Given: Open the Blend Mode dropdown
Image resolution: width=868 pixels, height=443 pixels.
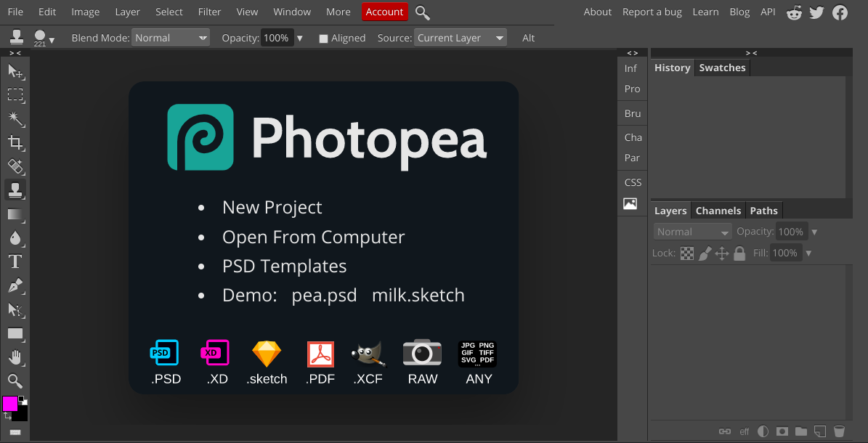Looking at the screenshot, I should pos(171,37).
